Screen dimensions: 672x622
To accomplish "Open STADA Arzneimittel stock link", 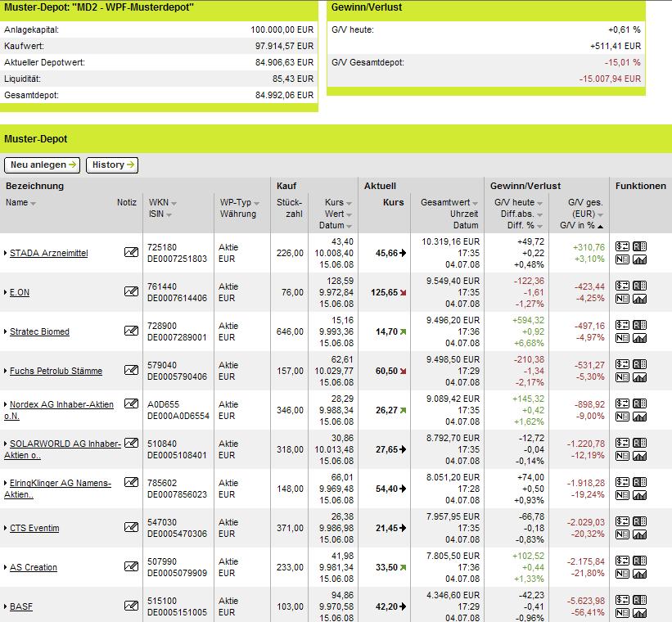I will 49,253.
